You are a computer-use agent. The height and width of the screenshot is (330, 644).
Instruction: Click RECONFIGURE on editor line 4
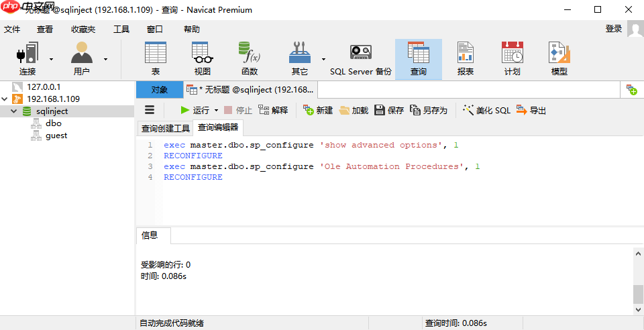point(193,177)
